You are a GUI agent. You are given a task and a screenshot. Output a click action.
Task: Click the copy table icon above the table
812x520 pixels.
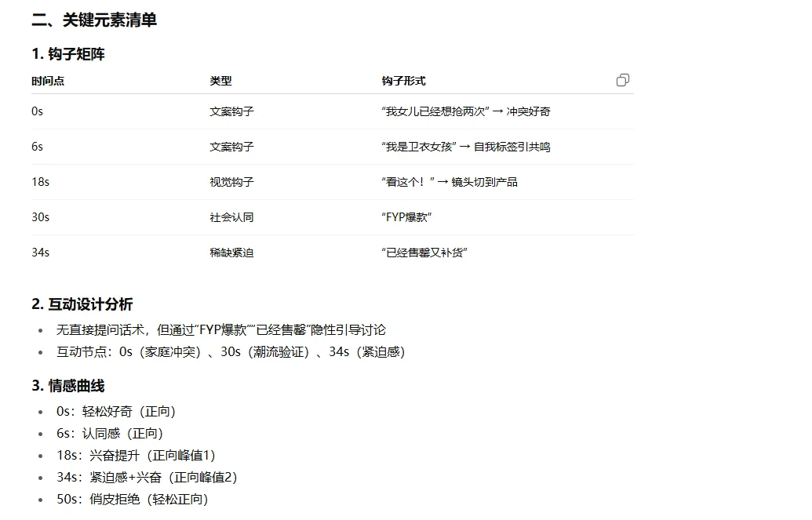623,80
